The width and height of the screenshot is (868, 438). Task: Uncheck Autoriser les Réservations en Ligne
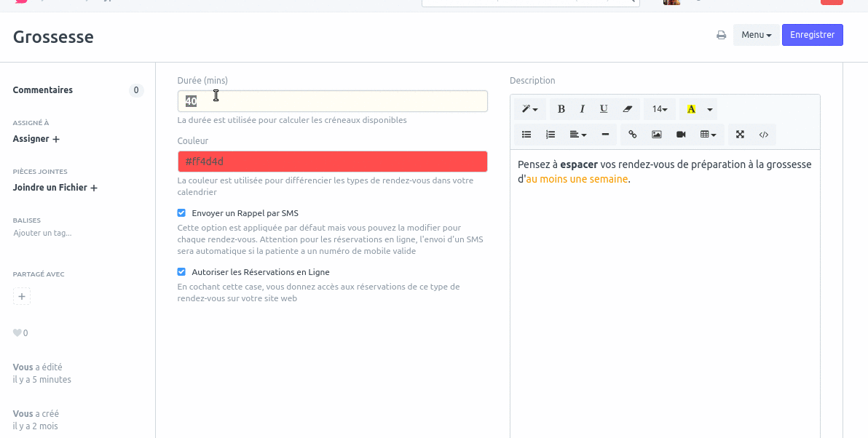click(181, 272)
